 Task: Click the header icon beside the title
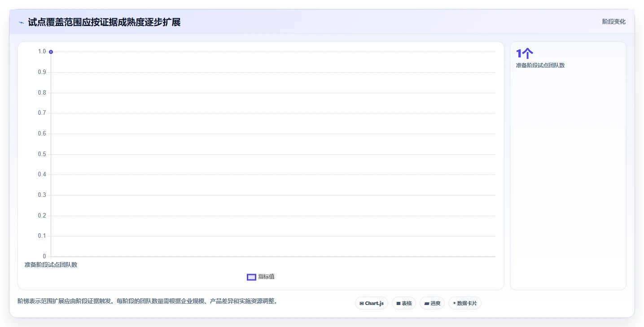point(21,22)
